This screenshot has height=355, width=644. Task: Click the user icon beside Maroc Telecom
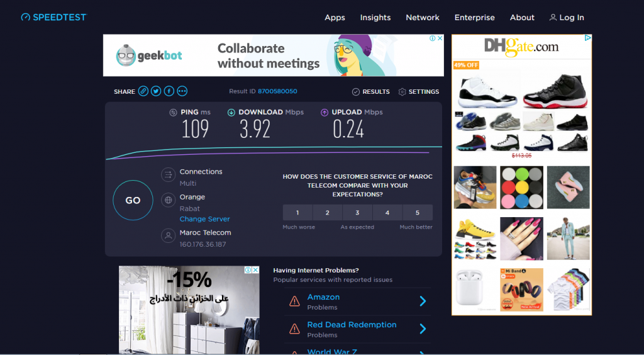coord(168,236)
